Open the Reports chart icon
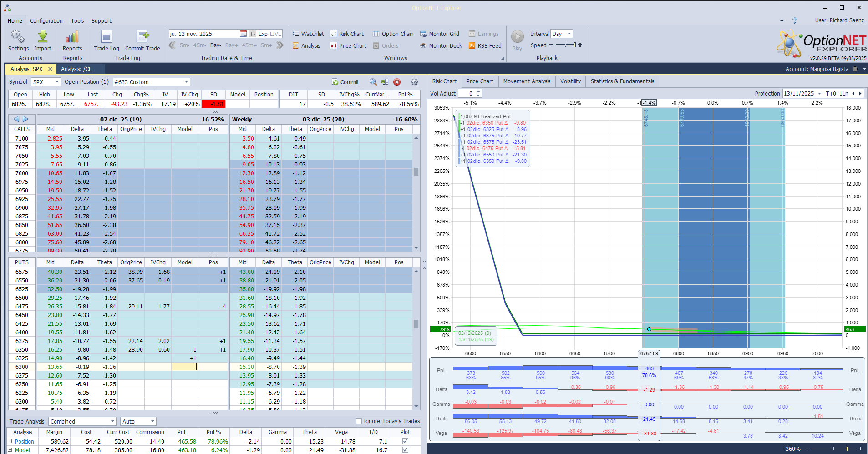The height and width of the screenshot is (454, 868). pos(72,37)
